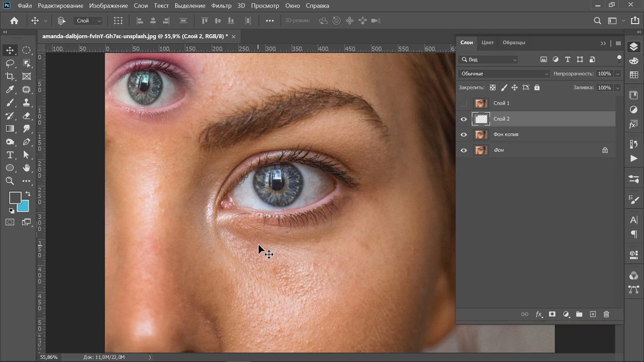This screenshot has height=362, width=644.
Task: Open the Move tool preset picker arrow
Action: [46, 21]
